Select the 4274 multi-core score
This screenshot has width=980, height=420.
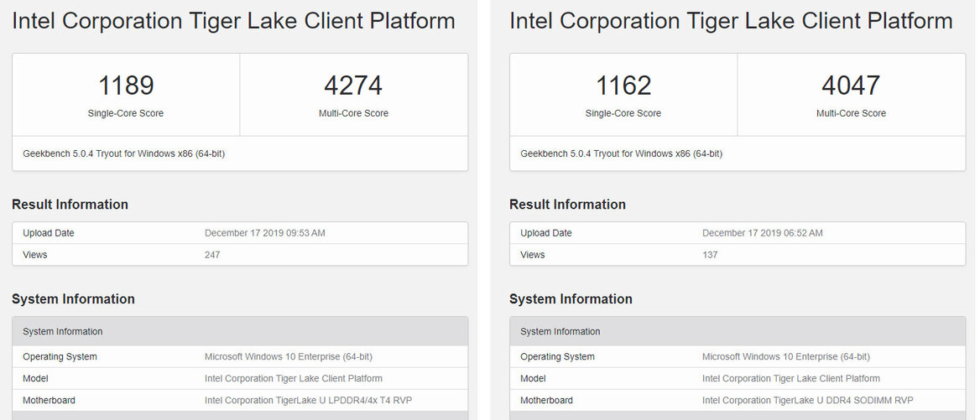click(x=353, y=86)
